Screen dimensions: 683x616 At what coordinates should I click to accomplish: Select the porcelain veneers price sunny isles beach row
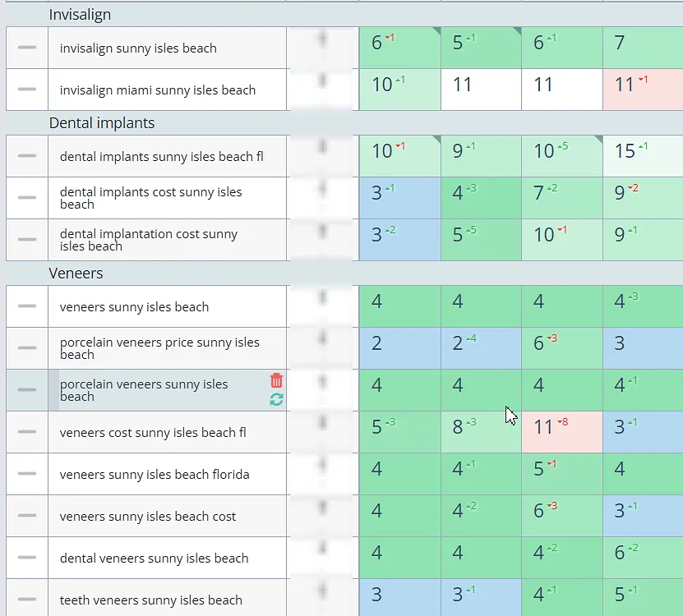pyautogui.click(x=159, y=348)
